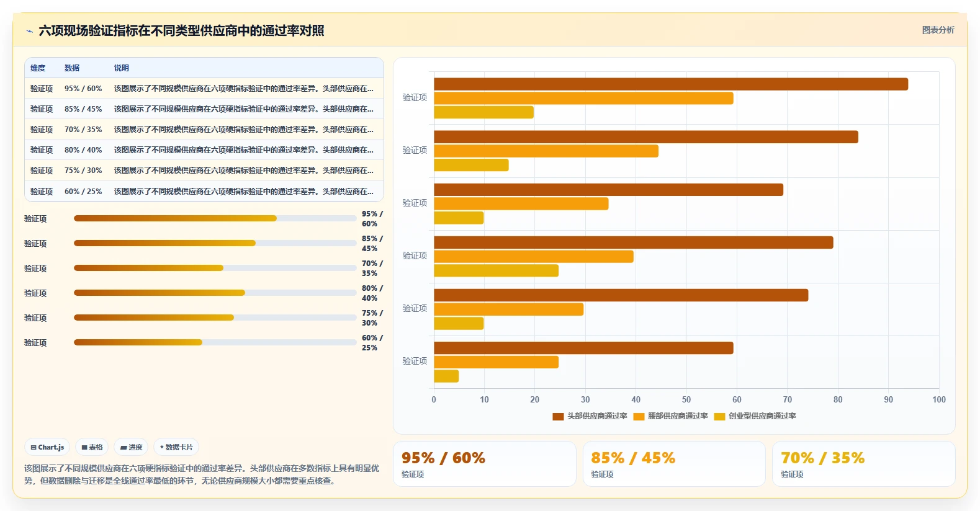Click the yellow chart bar reaching 5
Screen dimensions: 980x511
446,376
